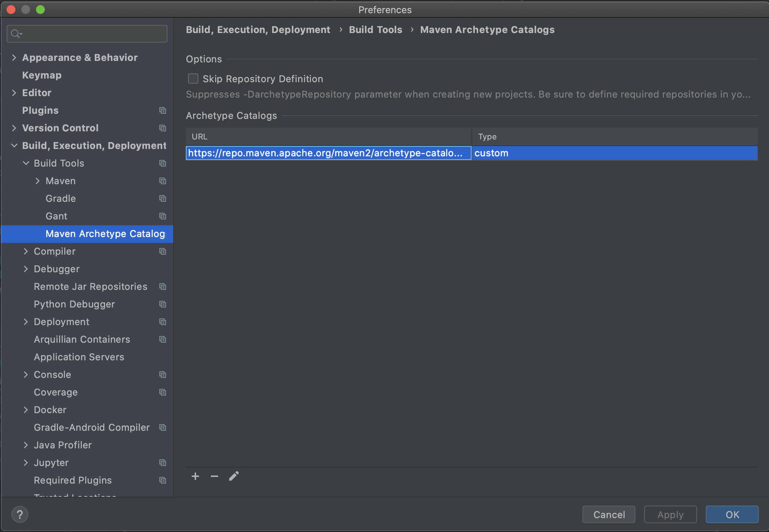Expand the Java Profiler node
769x532 pixels.
(26, 445)
